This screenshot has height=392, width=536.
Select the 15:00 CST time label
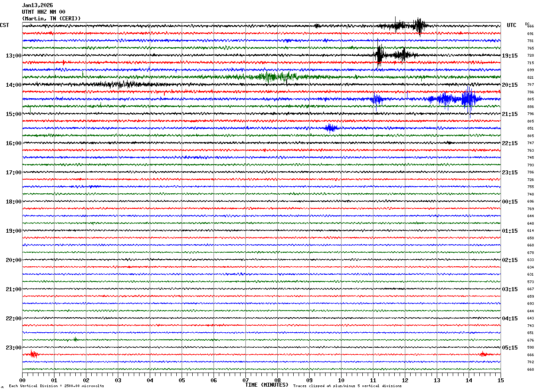(14, 114)
